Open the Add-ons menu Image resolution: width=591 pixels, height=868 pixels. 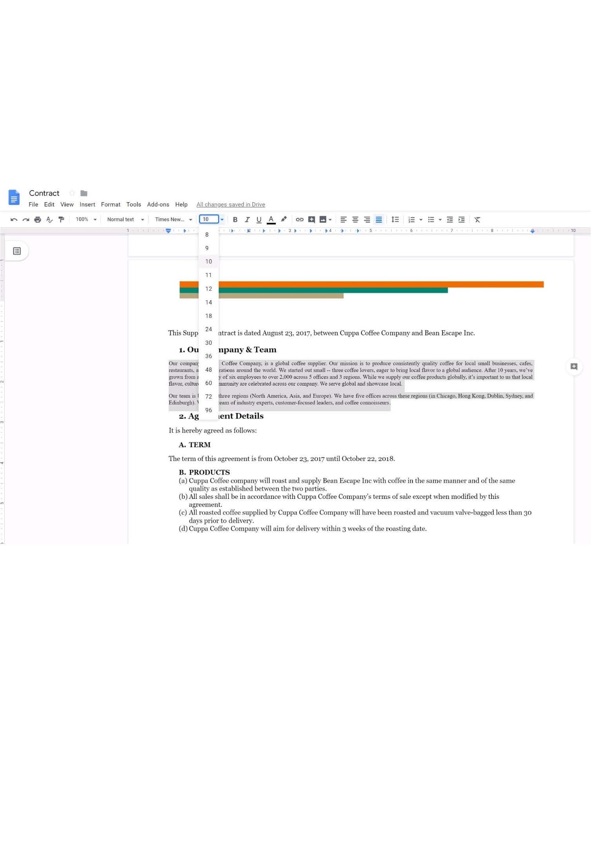pos(158,204)
